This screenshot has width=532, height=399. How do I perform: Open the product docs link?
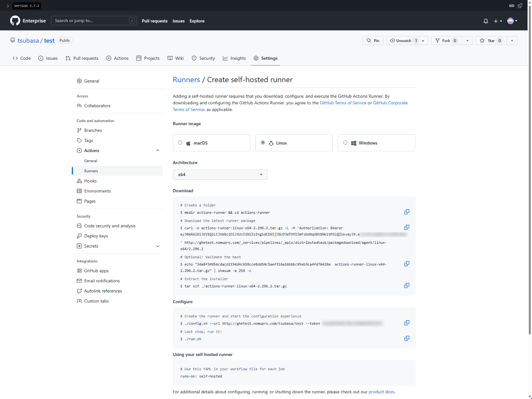382,392
